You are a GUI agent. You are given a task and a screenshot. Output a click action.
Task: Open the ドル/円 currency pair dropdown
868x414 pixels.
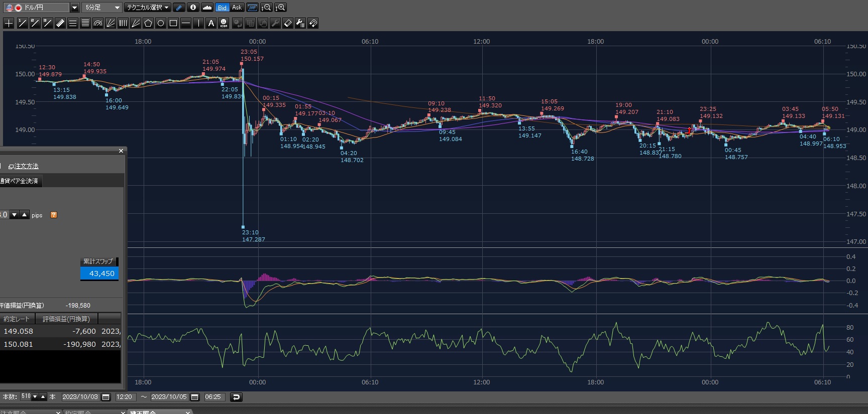[74, 8]
